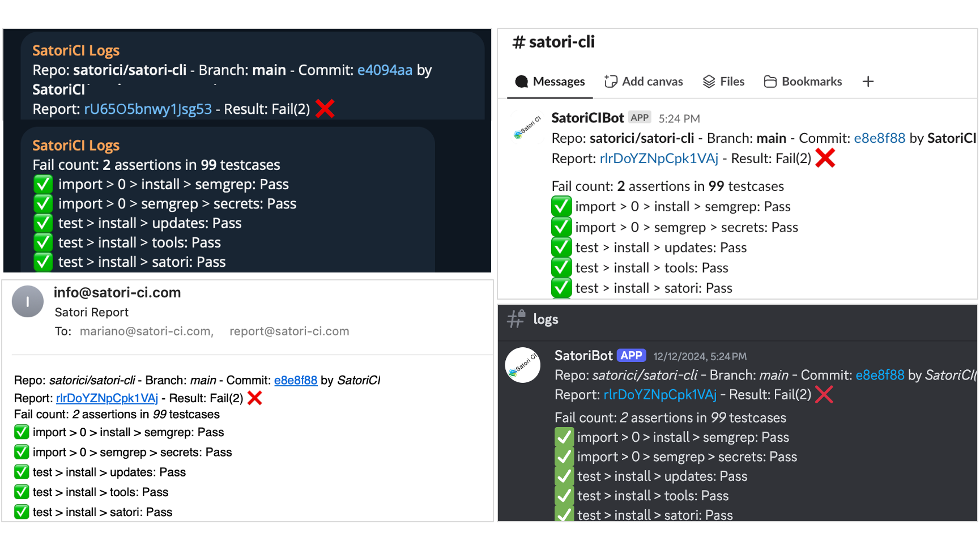Click SatoriCIBot avatar in Slack message

pos(527,127)
